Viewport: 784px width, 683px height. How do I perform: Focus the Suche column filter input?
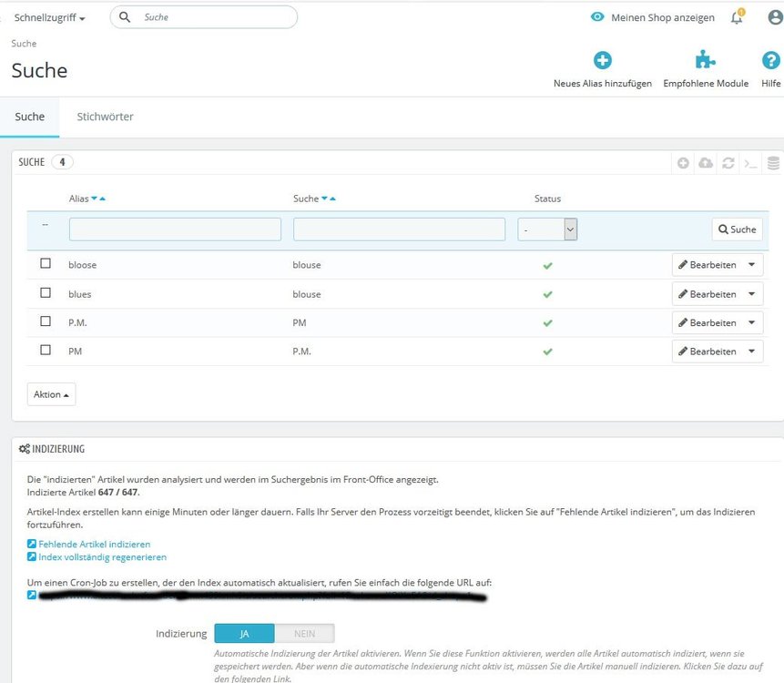(399, 229)
